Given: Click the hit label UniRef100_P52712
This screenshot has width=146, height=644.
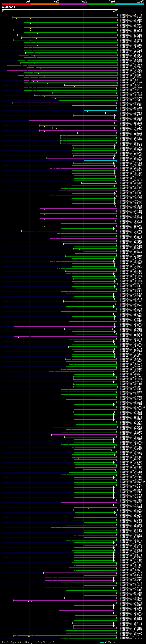Looking at the screenshot, I should pos(131,85).
